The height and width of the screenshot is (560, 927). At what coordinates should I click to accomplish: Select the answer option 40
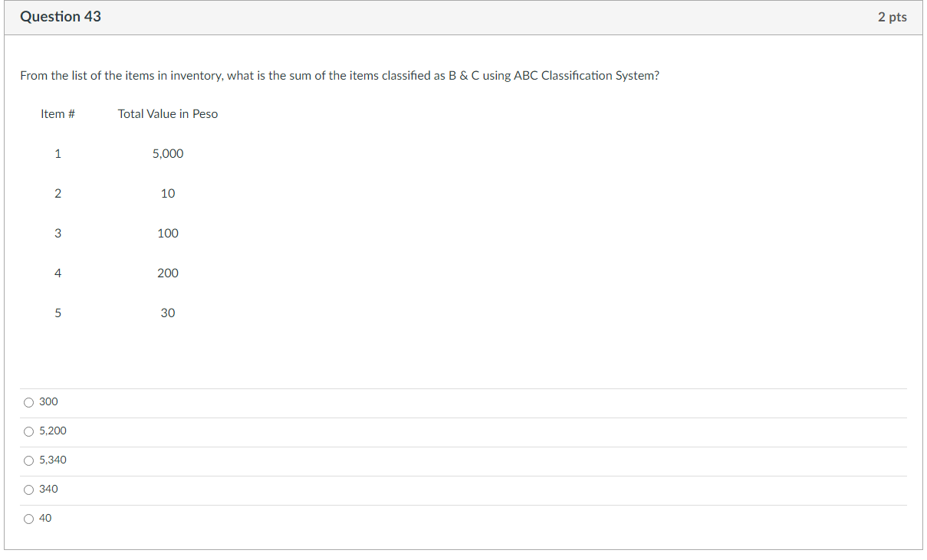pyautogui.click(x=28, y=518)
